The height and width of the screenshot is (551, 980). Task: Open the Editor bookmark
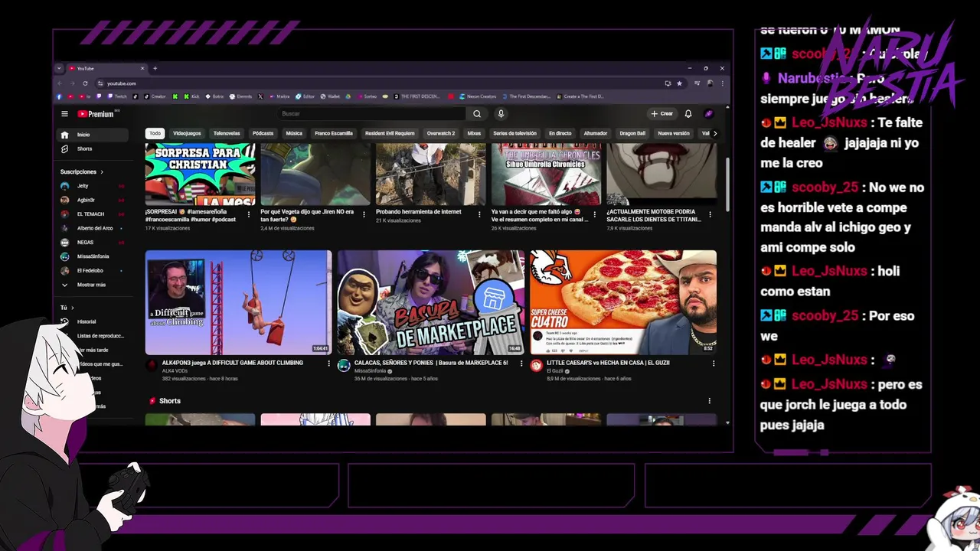tap(305, 96)
